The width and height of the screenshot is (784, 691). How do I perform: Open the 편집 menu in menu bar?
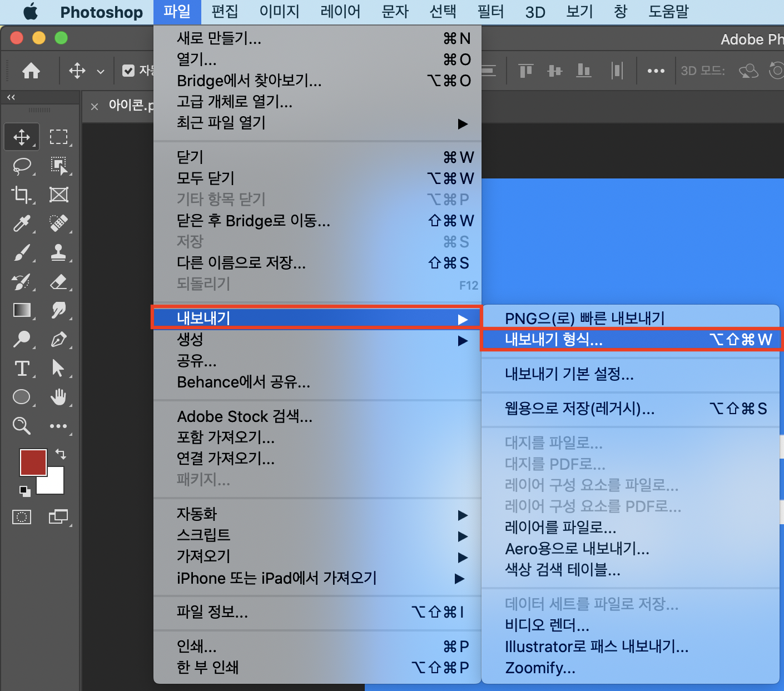pyautogui.click(x=225, y=12)
